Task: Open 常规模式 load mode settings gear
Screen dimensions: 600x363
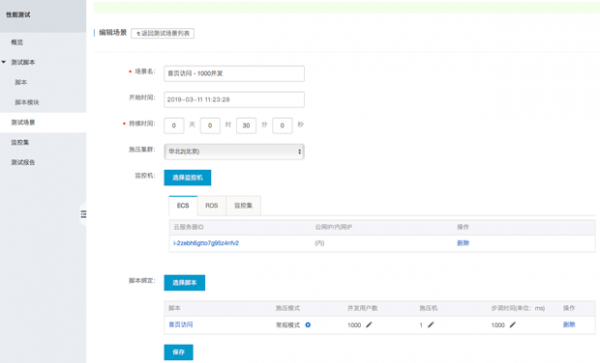Action: click(308, 325)
